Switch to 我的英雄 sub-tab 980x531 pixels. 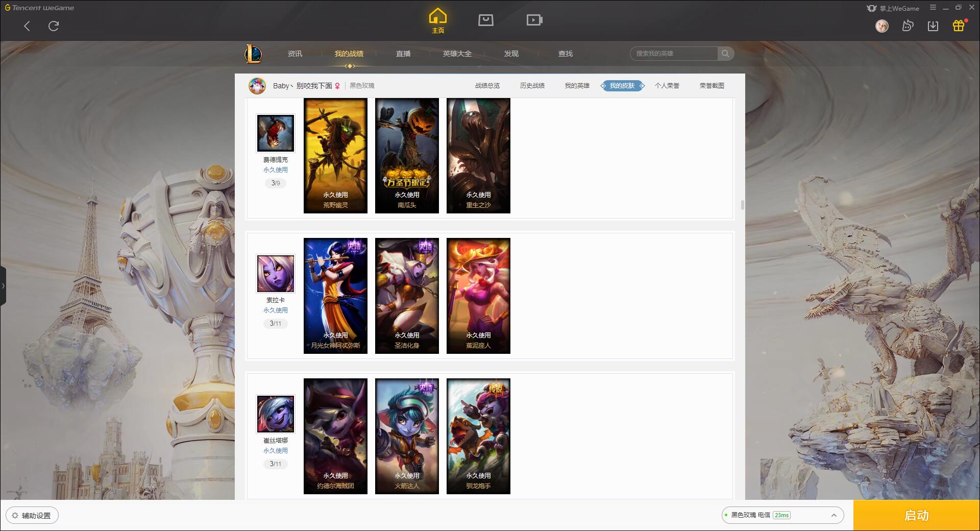click(x=577, y=86)
